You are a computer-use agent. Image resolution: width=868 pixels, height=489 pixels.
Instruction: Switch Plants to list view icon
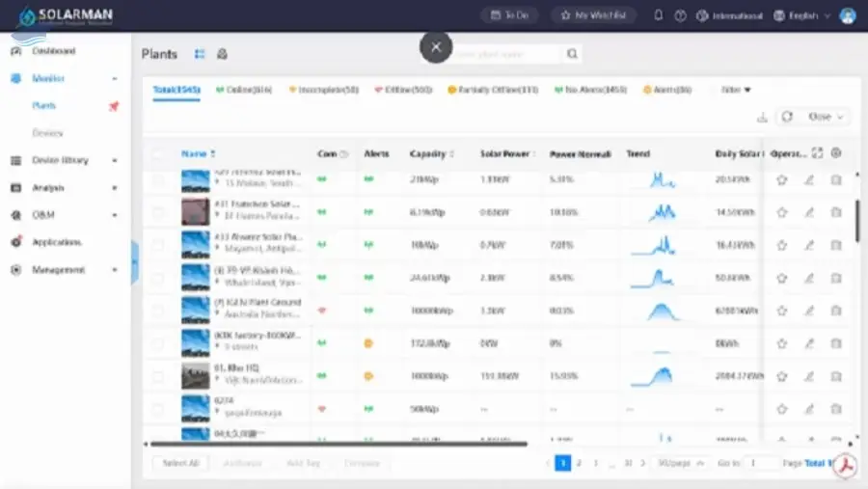point(200,54)
